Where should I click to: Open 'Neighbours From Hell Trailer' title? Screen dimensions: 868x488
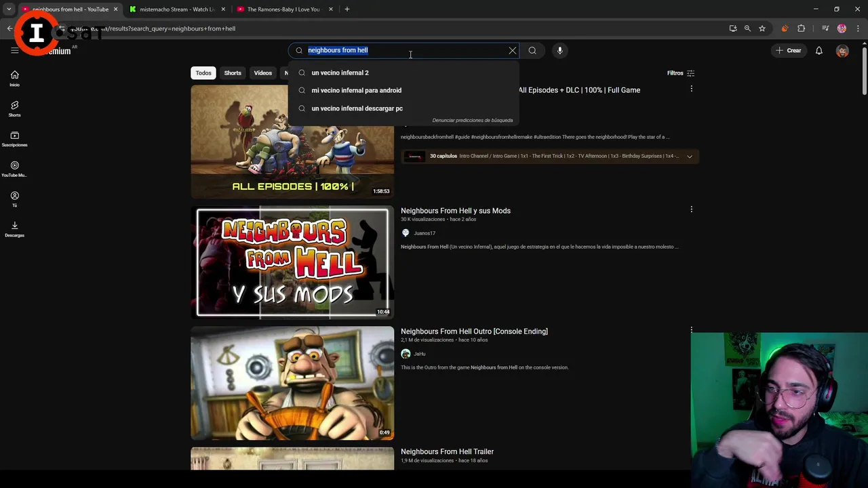[447, 451]
